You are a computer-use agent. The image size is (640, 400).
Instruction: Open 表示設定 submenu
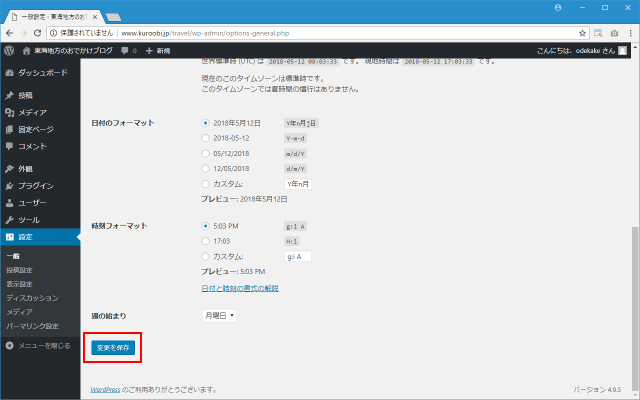pos(19,284)
